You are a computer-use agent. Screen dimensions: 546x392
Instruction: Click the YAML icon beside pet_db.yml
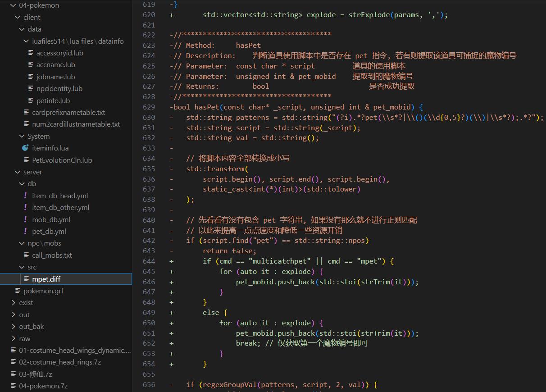[25, 231]
